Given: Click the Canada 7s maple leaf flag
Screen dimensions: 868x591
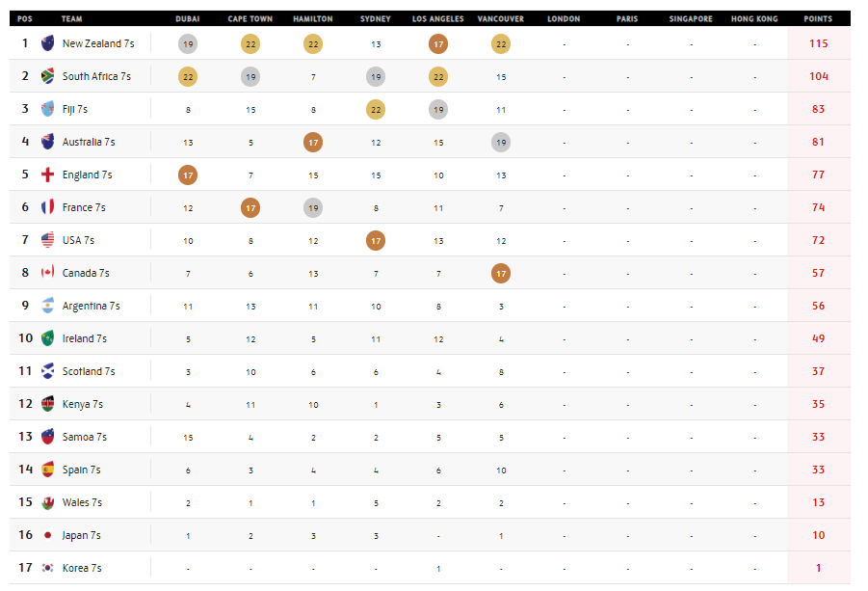Looking at the screenshot, I should click(x=48, y=273).
